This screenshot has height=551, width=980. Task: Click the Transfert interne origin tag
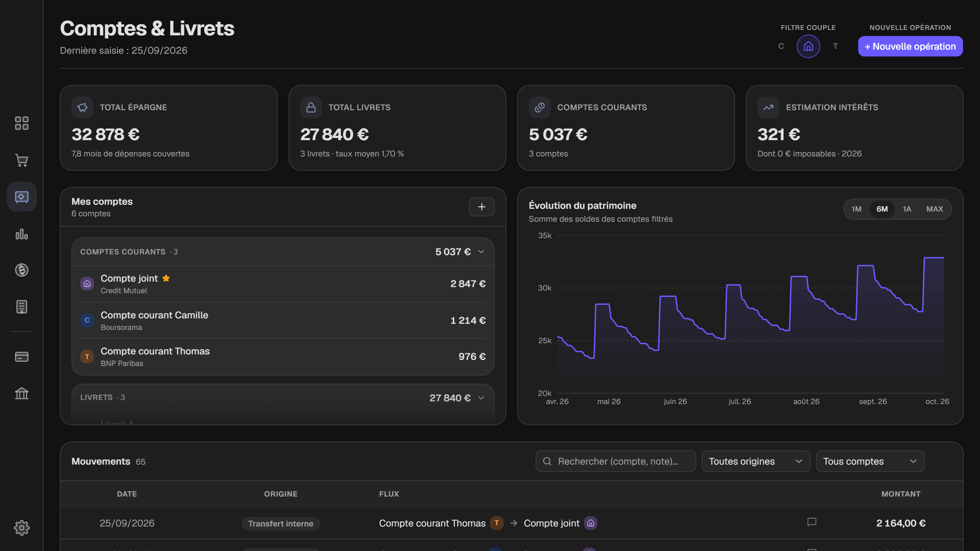click(281, 524)
